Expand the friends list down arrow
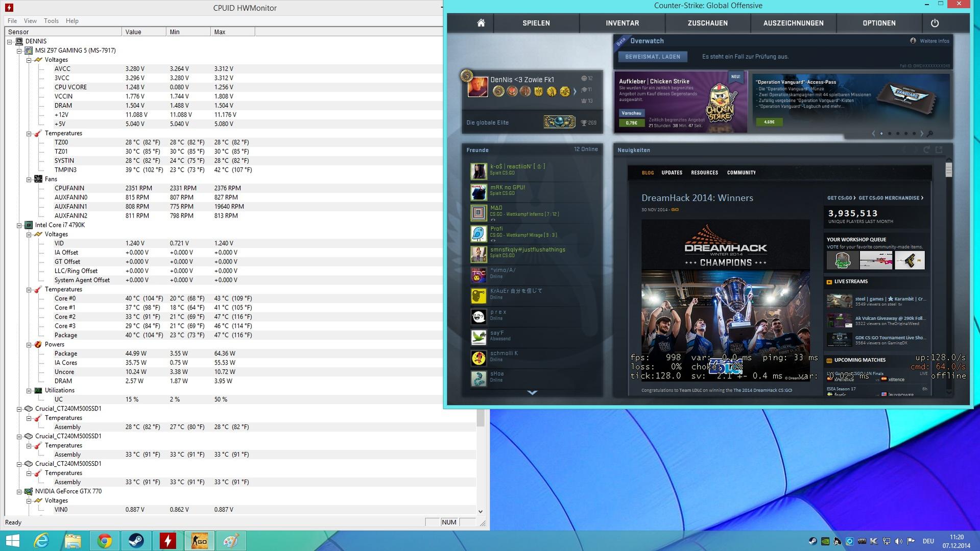980x551 pixels. pos(532,393)
